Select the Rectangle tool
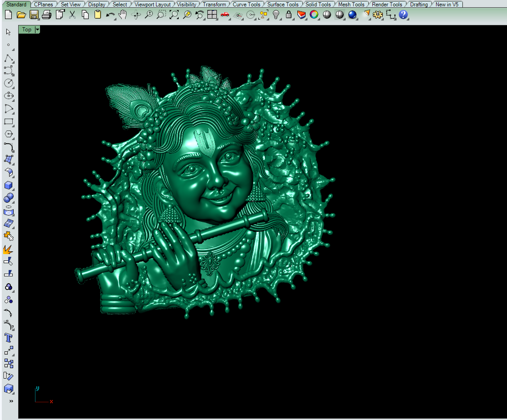 pyautogui.click(x=9, y=121)
